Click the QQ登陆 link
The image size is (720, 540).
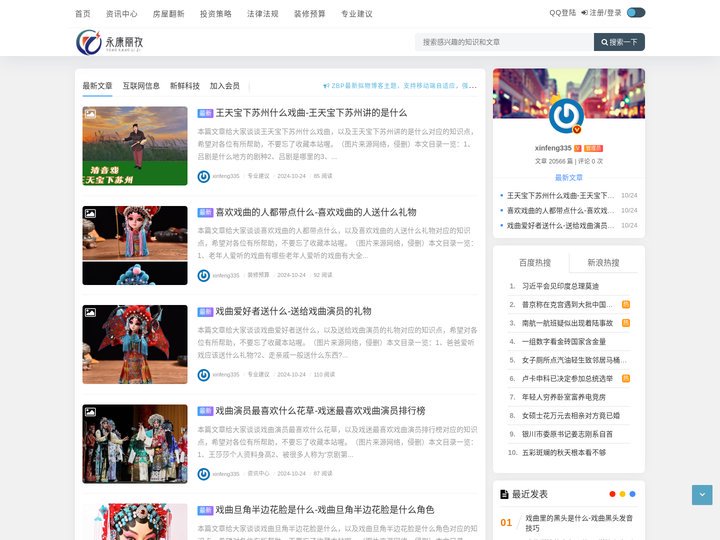pyautogui.click(x=562, y=13)
